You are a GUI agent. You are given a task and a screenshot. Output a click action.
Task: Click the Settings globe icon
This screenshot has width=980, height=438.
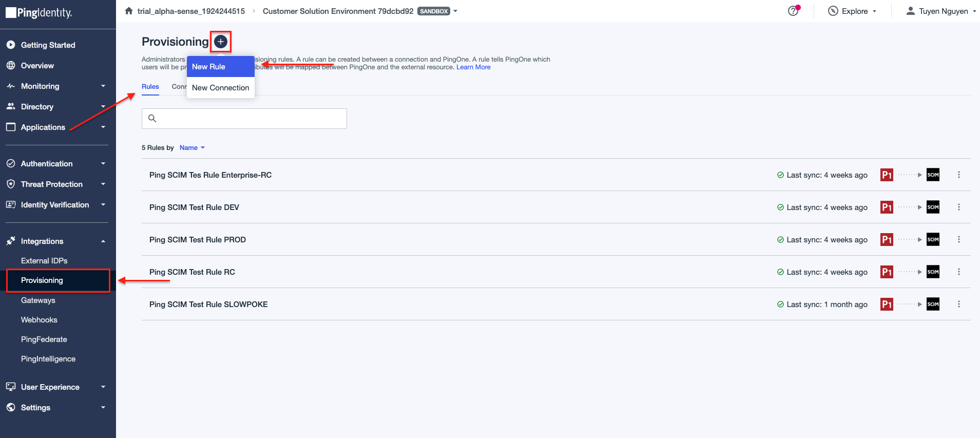11,407
